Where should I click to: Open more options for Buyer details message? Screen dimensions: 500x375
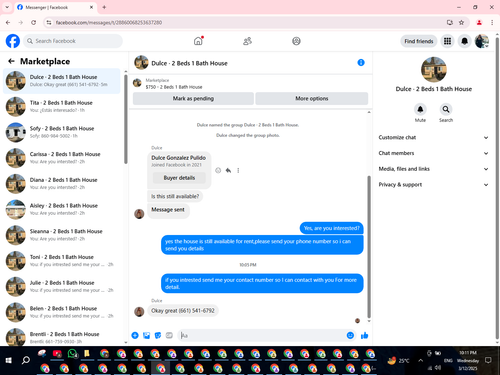pyautogui.click(x=238, y=170)
